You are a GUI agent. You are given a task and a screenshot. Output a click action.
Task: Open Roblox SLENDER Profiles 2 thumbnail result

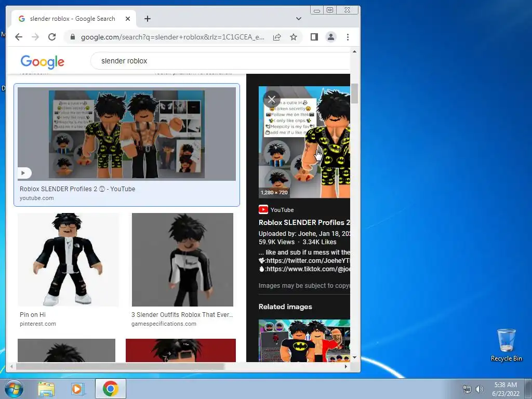click(127, 134)
